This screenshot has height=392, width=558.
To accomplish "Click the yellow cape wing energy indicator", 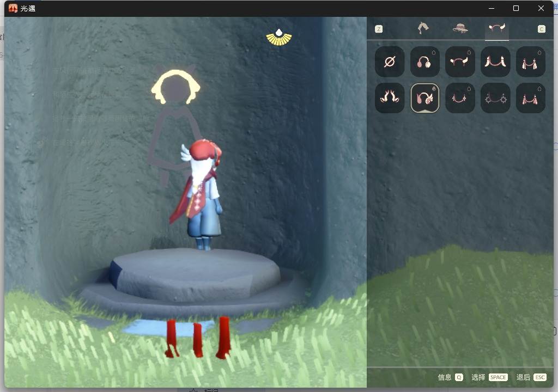I will 279,38.
